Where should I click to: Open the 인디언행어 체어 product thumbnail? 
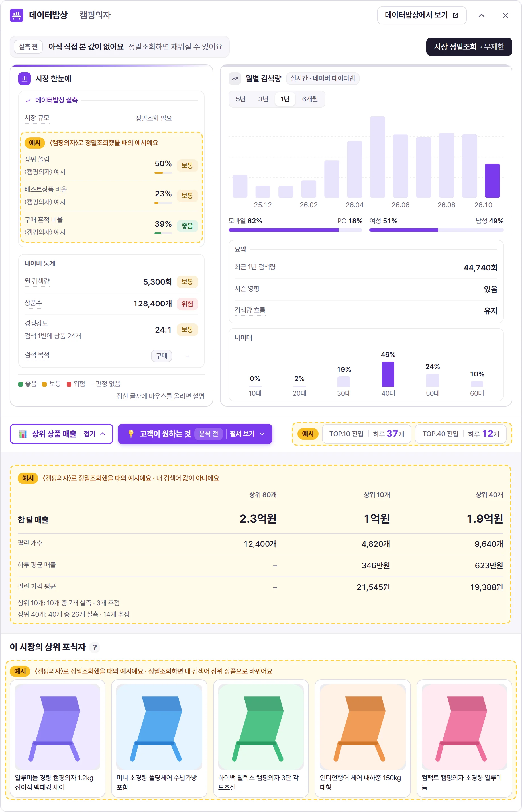(363, 727)
